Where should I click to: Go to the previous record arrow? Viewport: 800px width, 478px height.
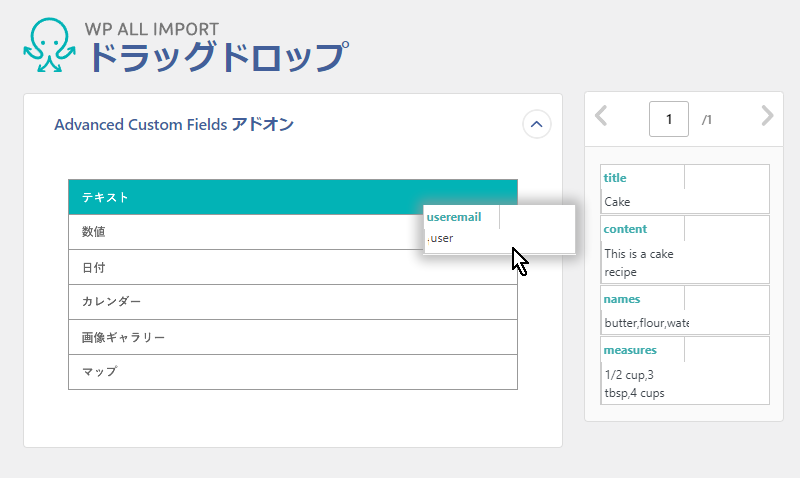coord(602,116)
